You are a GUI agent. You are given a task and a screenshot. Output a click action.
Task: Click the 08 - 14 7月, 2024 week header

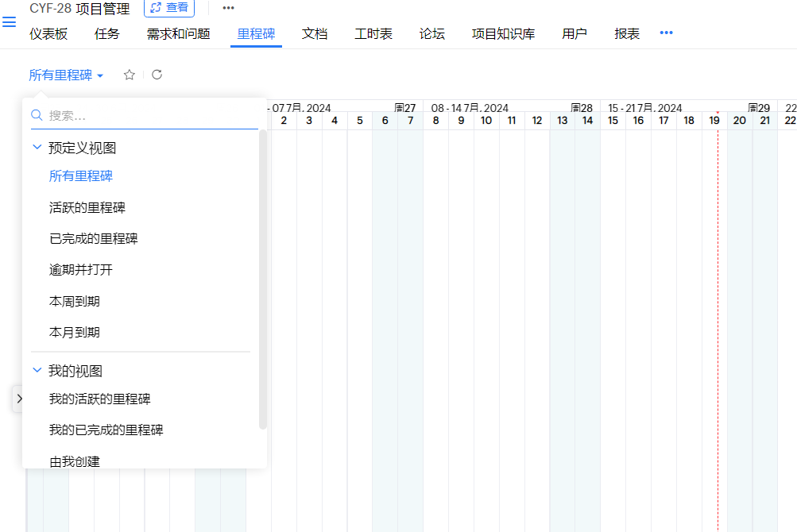[x=470, y=108]
